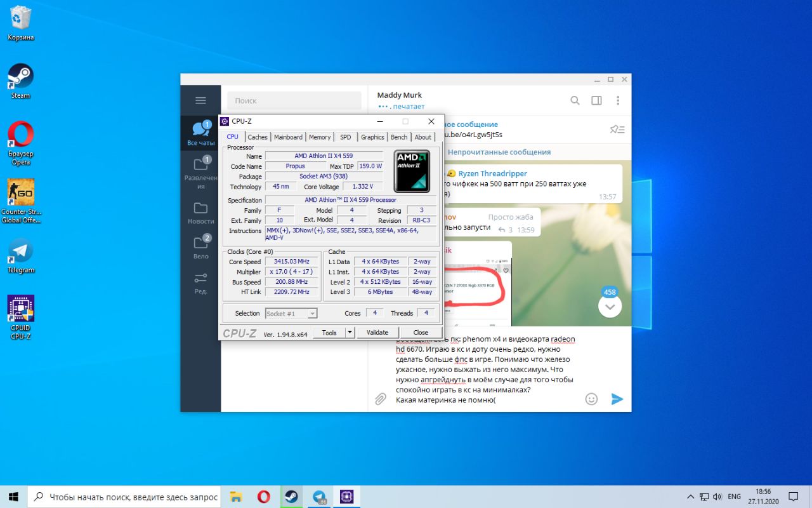The width and height of the screenshot is (812, 508).
Task: Send the message with arrow icon
Action: [x=617, y=399]
